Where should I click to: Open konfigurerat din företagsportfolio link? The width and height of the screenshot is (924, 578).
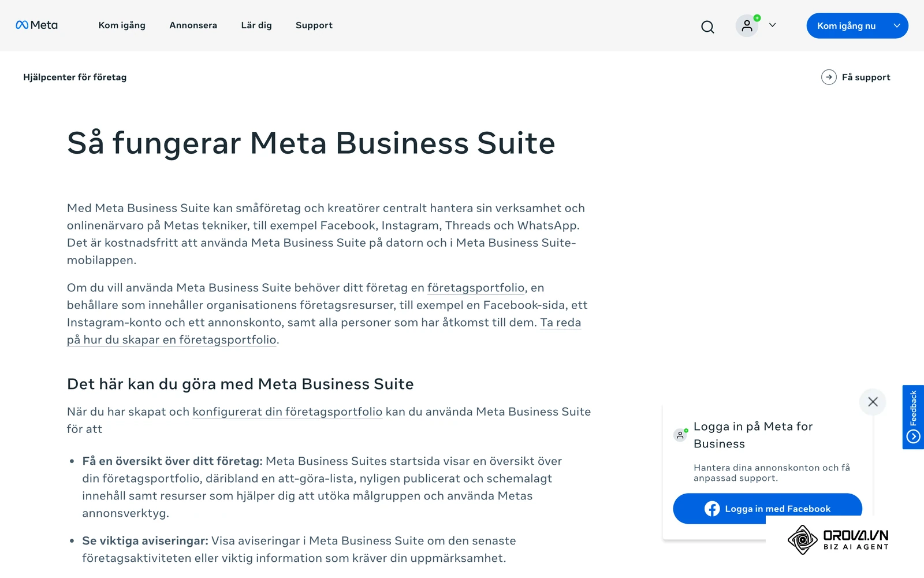287,412
